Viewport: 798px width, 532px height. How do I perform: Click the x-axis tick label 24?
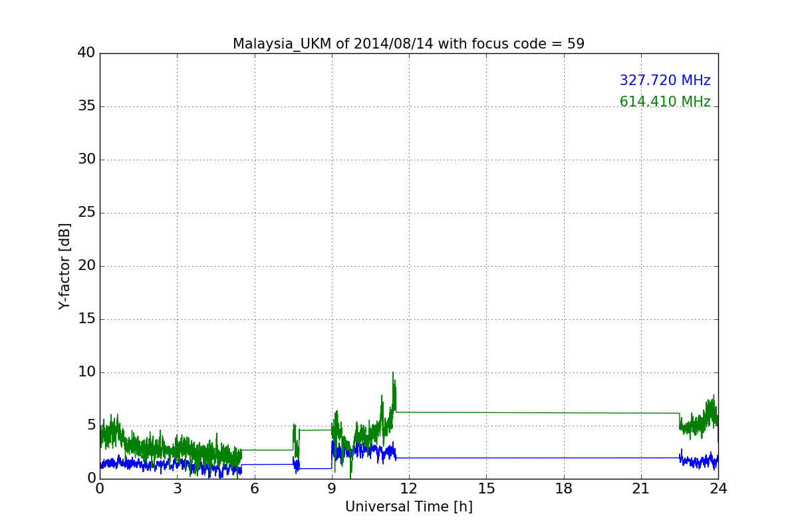(x=718, y=489)
